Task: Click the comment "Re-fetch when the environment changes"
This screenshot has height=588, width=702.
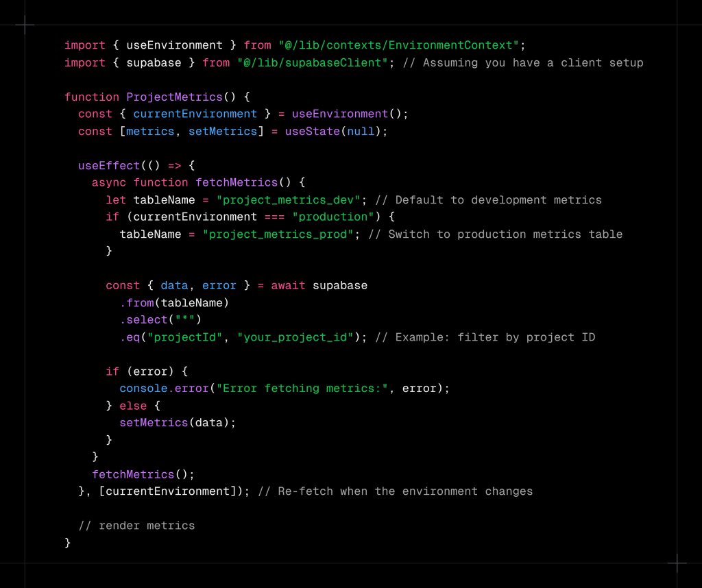Action: coord(396,491)
